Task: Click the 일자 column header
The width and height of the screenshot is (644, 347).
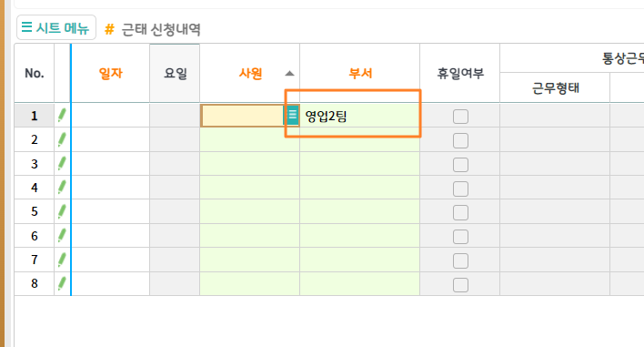Action: [110, 73]
